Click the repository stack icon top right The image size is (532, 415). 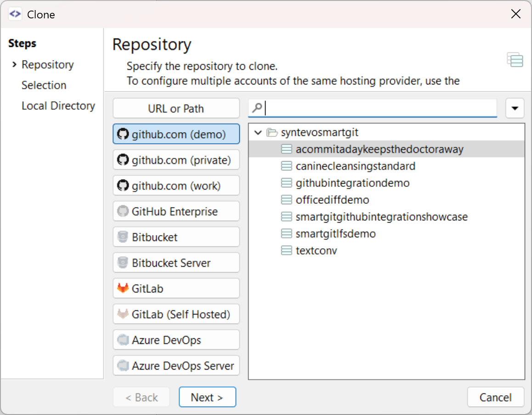[x=515, y=60]
